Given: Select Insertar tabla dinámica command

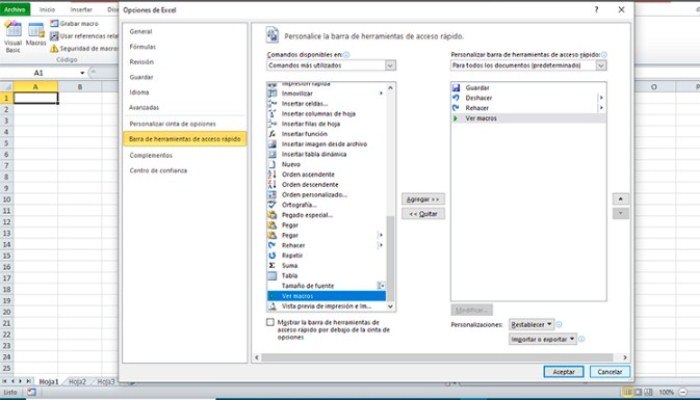Looking at the screenshot, I should point(326,154).
